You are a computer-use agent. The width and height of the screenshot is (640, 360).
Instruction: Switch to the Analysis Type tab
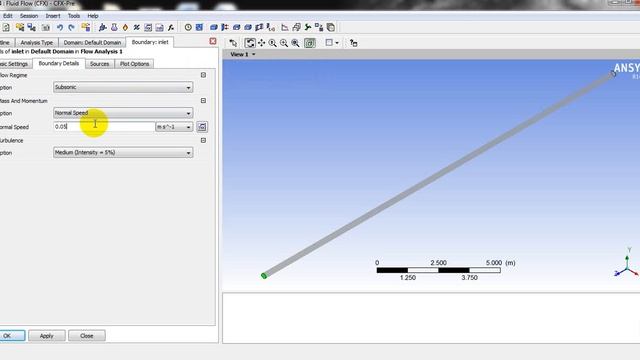pos(37,42)
